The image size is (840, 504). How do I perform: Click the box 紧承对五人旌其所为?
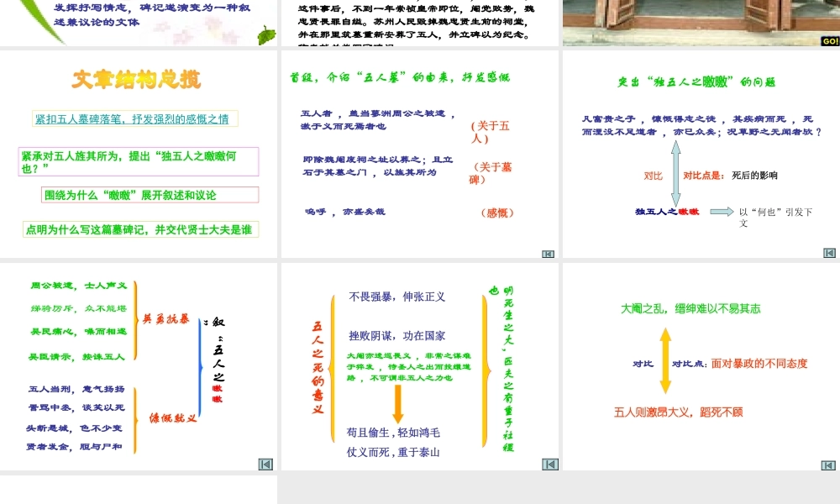pos(139,162)
